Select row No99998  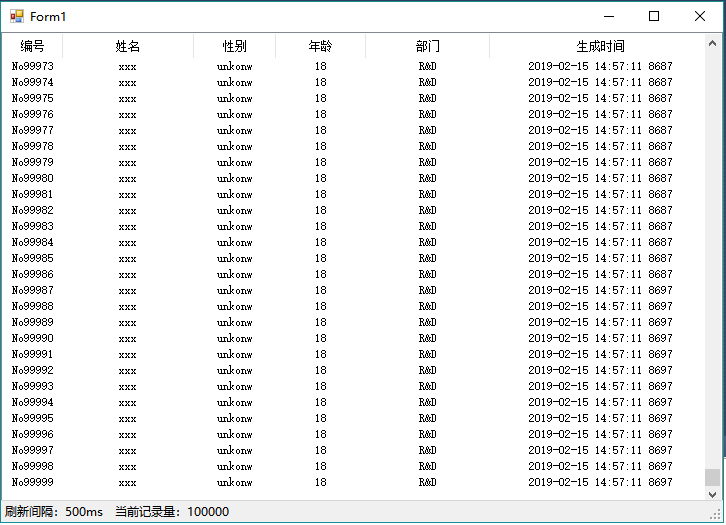click(x=353, y=466)
